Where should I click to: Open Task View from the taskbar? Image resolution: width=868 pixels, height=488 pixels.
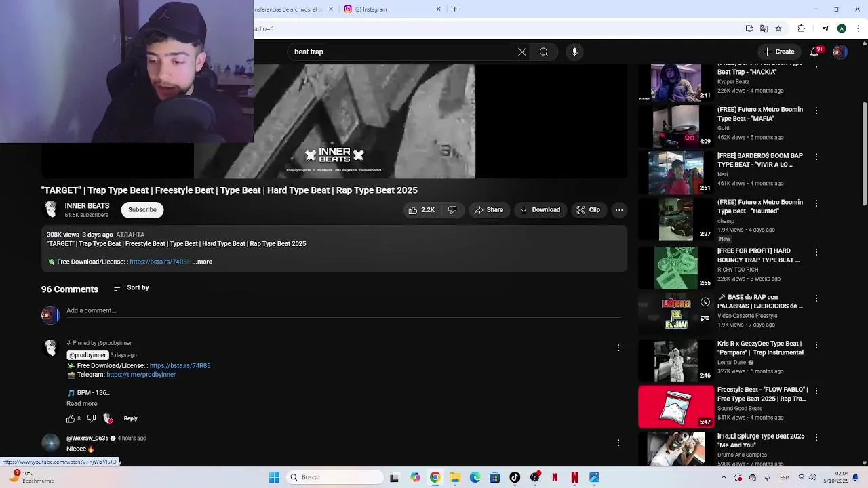tap(395, 478)
